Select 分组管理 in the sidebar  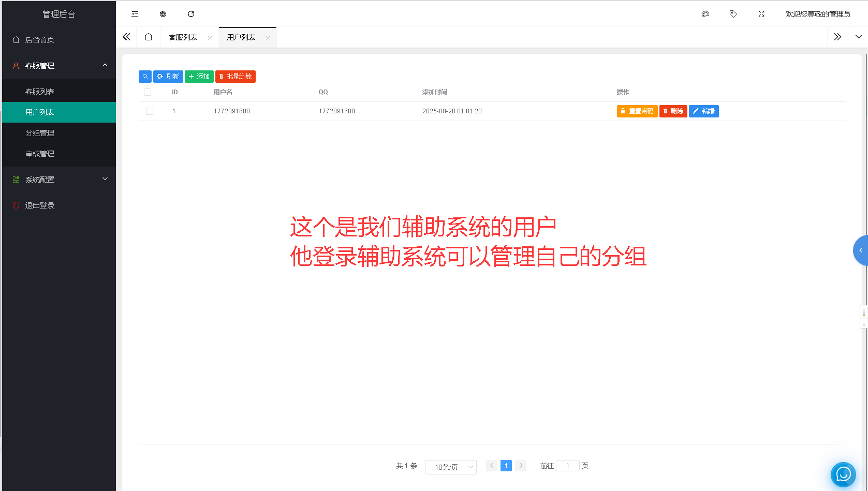coord(40,132)
